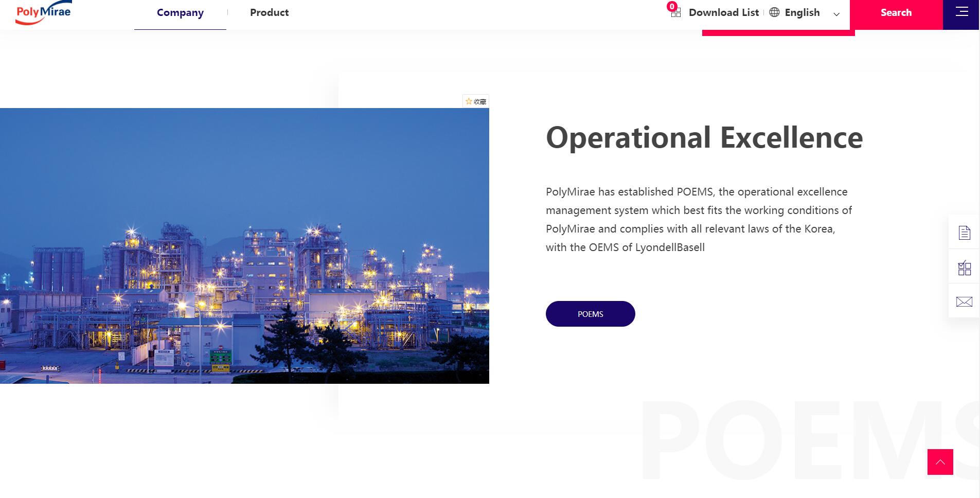This screenshot has height=498, width=980.
Task: Open the Company menu
Action: tap(180, 13)
